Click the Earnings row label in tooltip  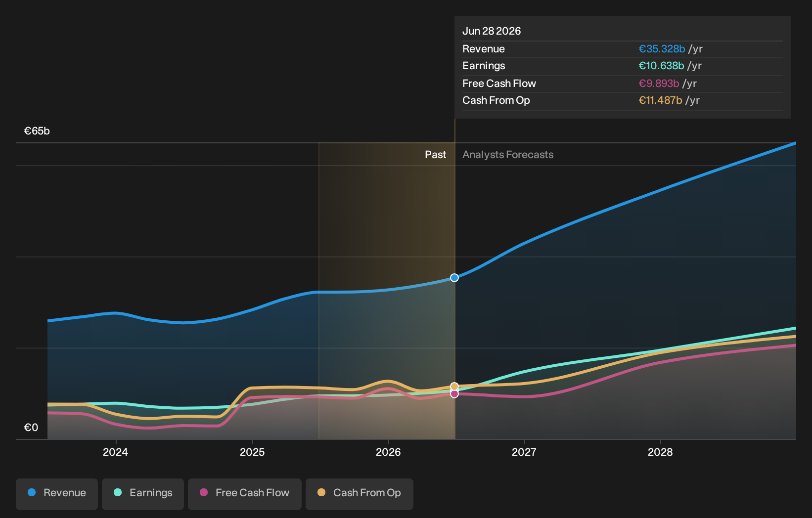click(x=484, y=66)
